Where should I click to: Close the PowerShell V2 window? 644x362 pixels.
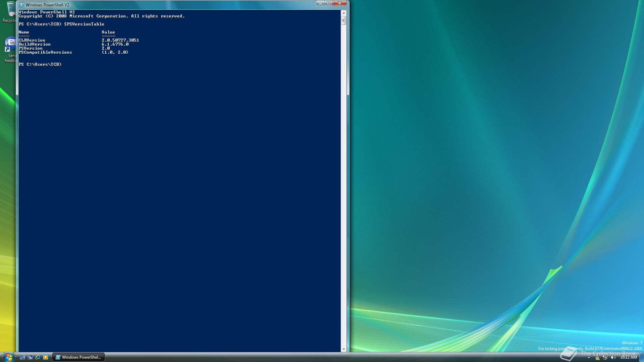[x=340, y=3]
